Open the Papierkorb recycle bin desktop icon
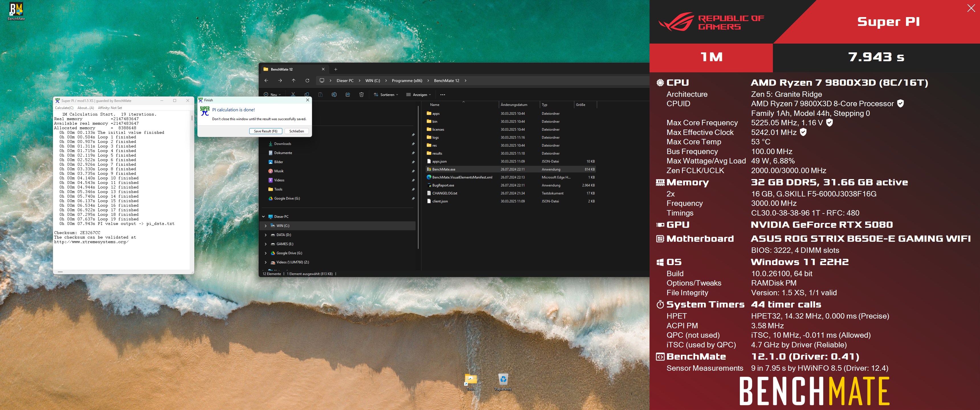The width and height of the screenshot is (980, 410). (x=503, y=382)
